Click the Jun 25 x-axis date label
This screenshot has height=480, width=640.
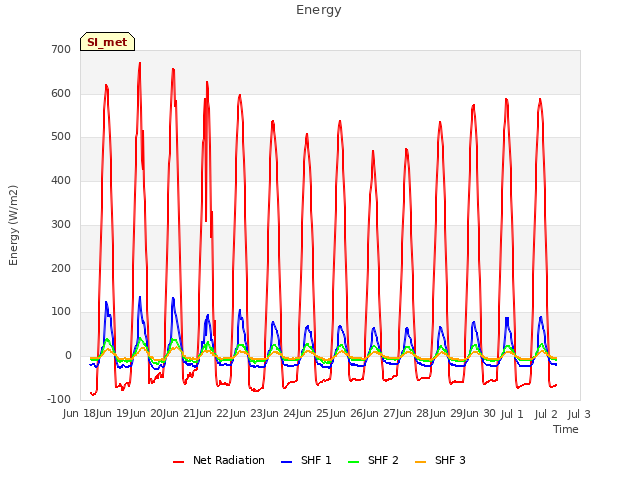pos(314,413)
